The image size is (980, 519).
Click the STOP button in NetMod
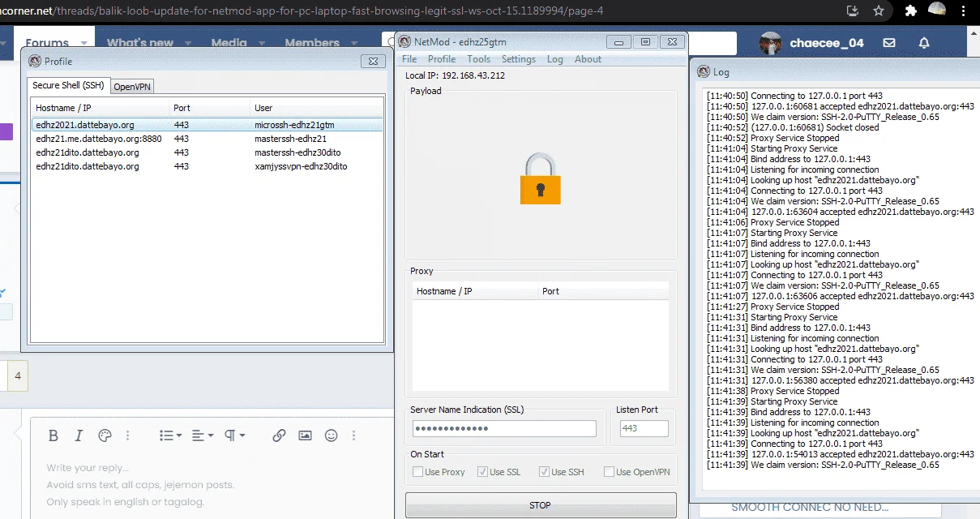point(541,505)
